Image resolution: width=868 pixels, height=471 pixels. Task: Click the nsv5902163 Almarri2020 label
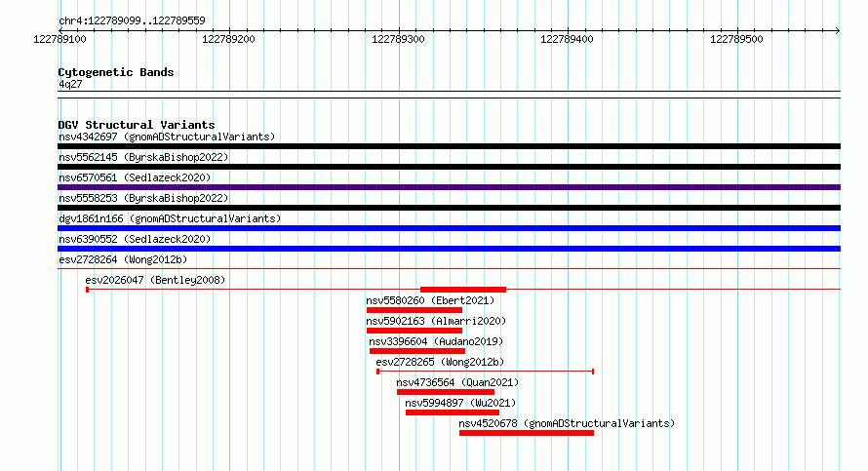[x=436, y=321]
